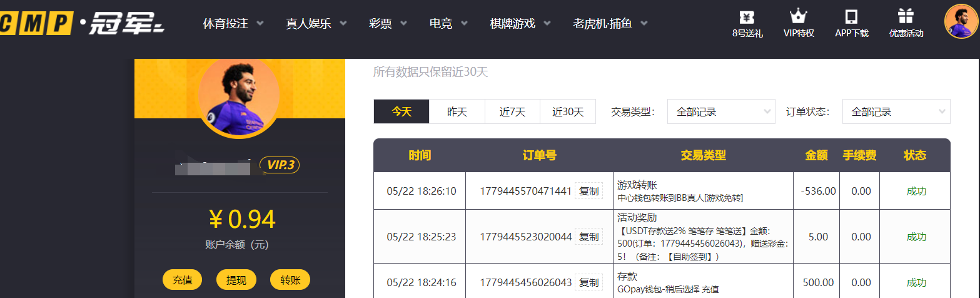The image size is (980, 298).
Task: Click the 05/22 18:26:10 time cell
Action: [x=420, y=191]
